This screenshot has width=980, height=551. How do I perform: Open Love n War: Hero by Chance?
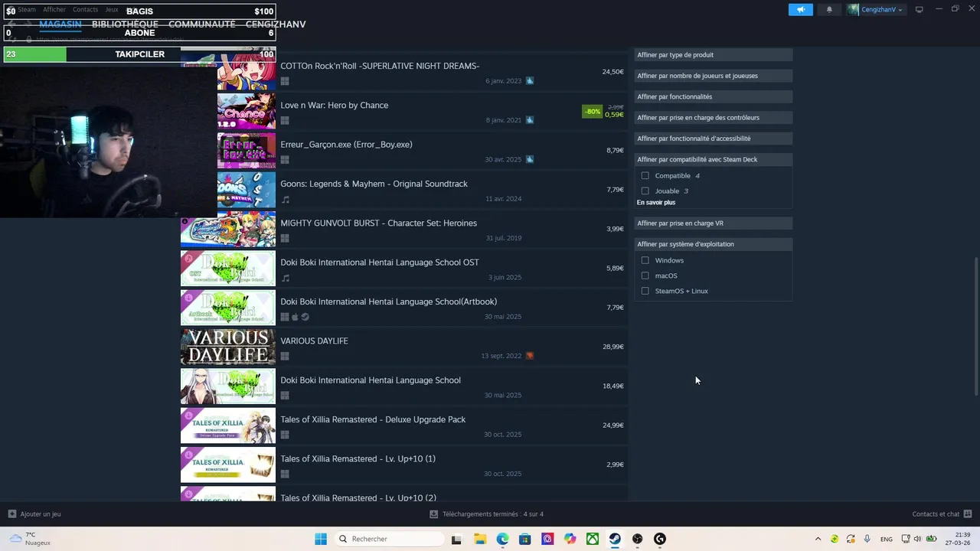(x=335, y=106)
